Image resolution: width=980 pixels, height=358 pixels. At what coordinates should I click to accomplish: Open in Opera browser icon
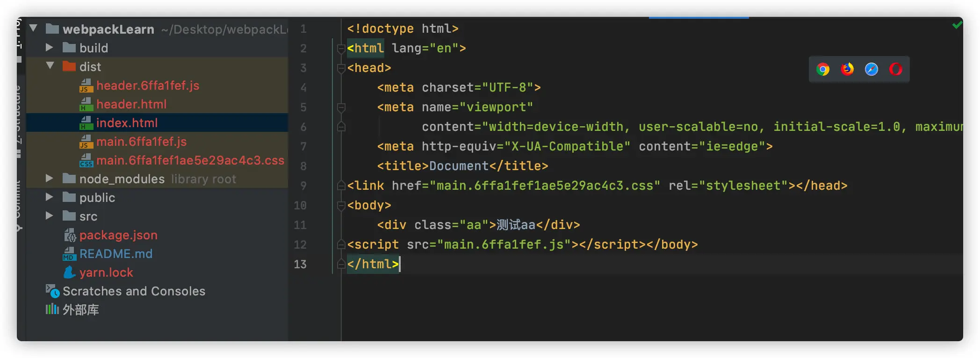click(x=896, y=69)
